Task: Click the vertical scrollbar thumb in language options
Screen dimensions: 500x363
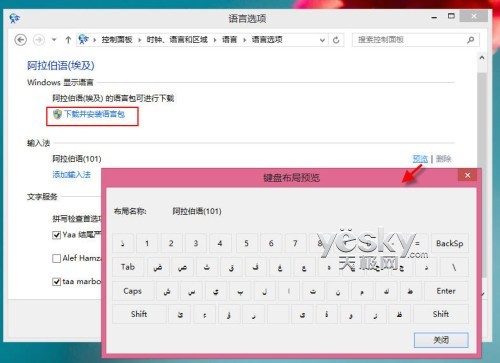Action: click(482, 120)
